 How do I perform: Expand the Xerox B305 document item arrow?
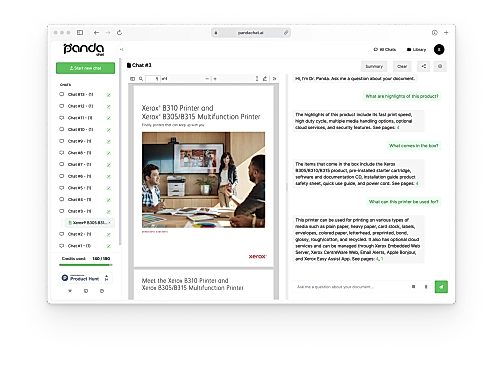coord(110,223)
